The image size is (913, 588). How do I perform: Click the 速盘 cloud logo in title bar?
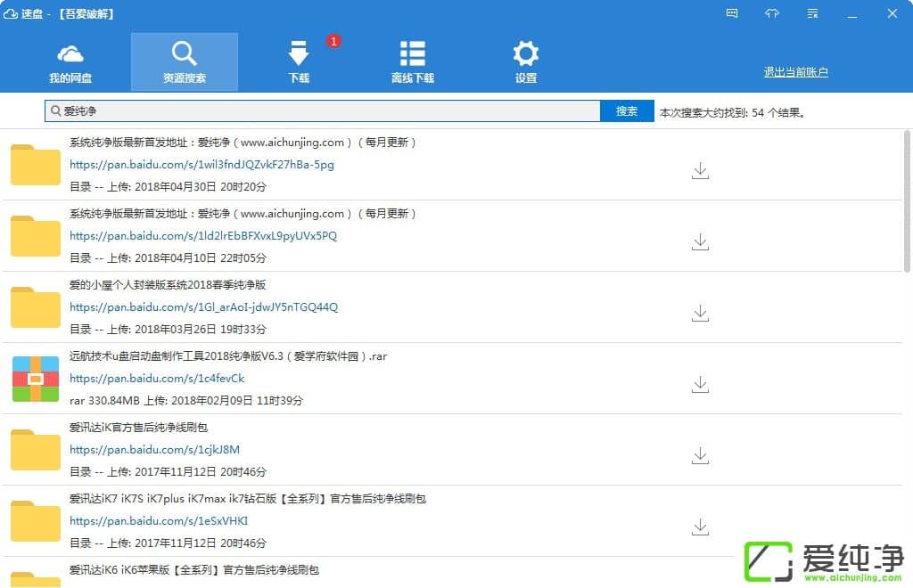click(11, 13)
